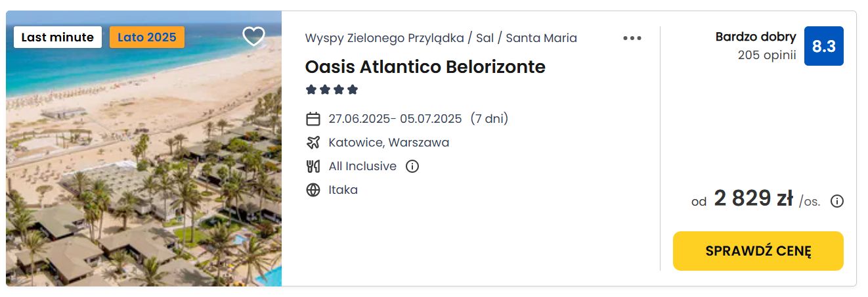Click the globe icon next to Itaka
This screenshot has width=868, height=297.
point(313,190)
